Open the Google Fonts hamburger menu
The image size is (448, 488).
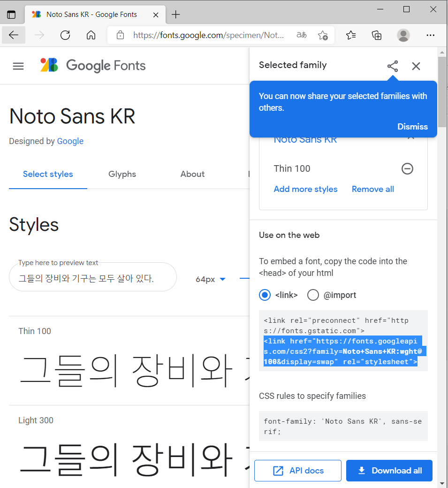click(18, 66)
